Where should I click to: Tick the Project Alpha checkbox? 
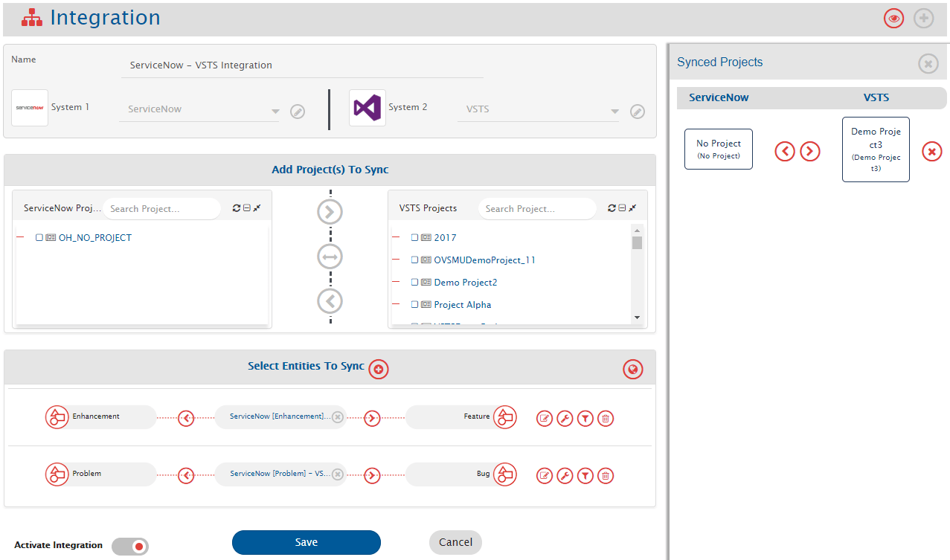tap(415, 305)
